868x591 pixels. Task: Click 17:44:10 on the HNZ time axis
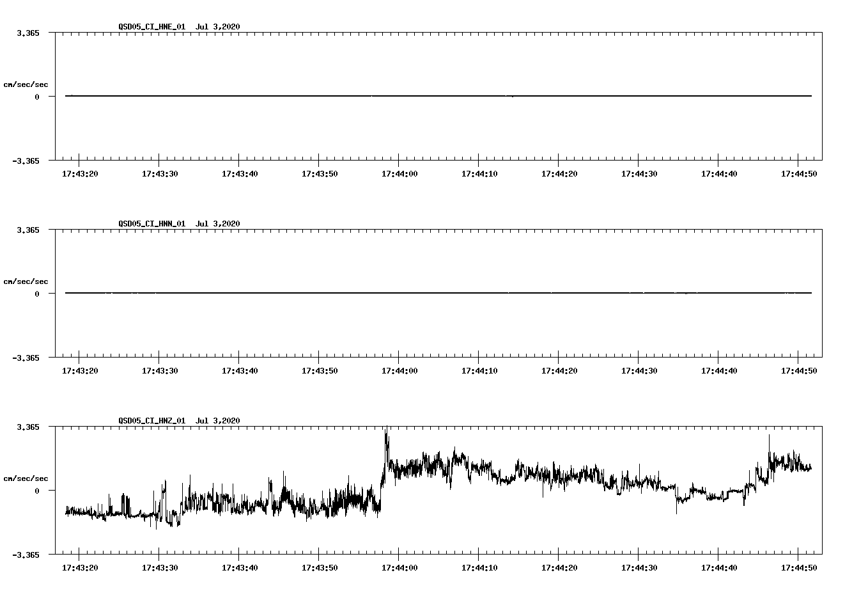[x=479, y=567]
